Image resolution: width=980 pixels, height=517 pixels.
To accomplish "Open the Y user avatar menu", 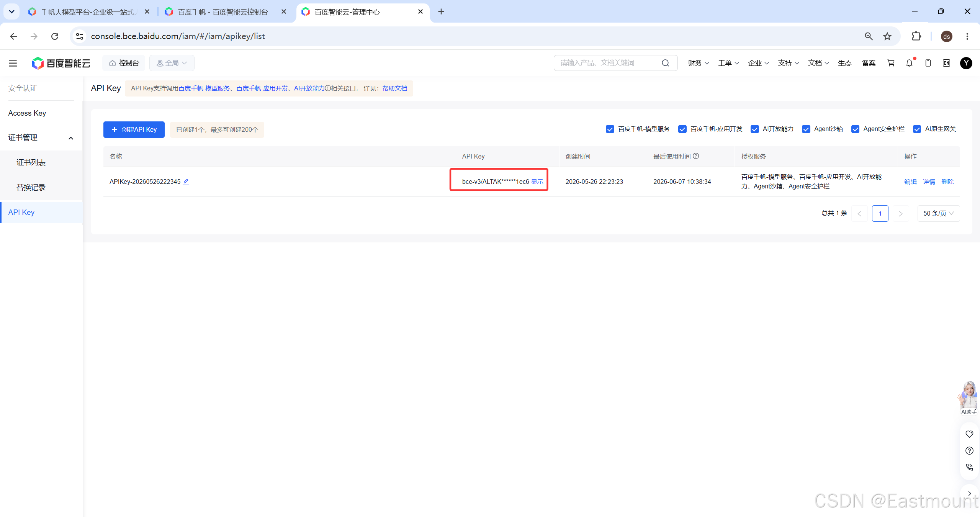I will [966, 63].
